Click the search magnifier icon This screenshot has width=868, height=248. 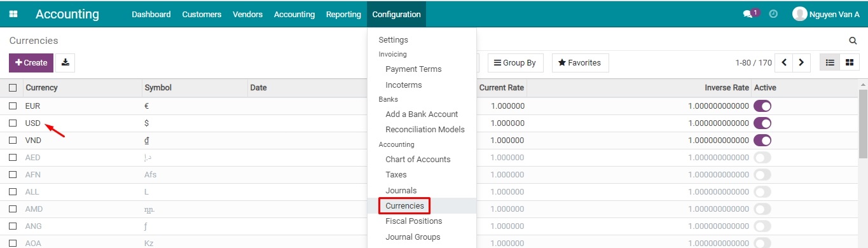pos(853,41)
